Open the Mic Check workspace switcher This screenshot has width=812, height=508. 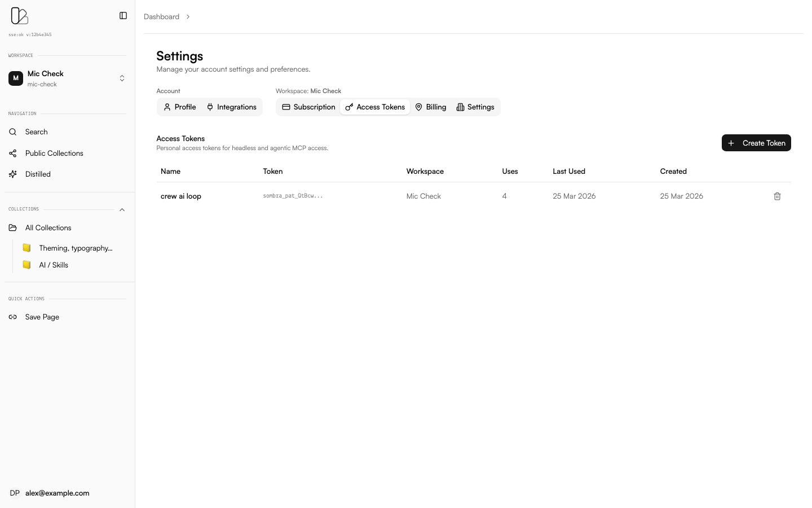122,78
